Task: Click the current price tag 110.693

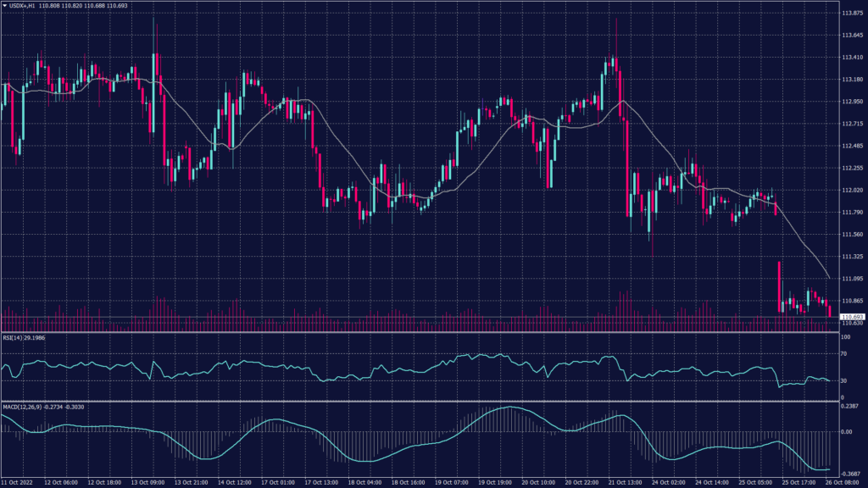Action: [x=851, y=317]
